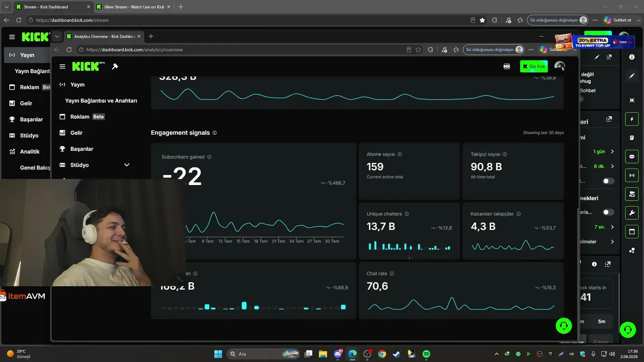This screenshot has height=362, width=644.
Task: Open Reklam Beta in the Analytics sidebar
Action: tap(82, 117)
